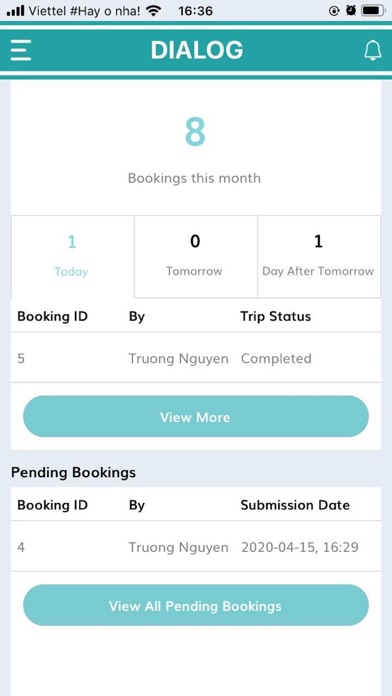
Task: Open pending booking 4 row
Action: 196,547
